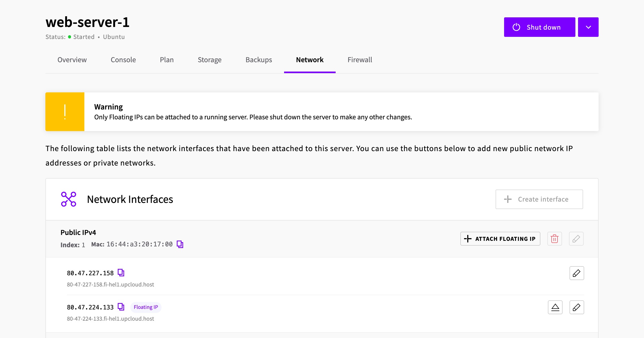Edit the 80.47.224.133 floating IP entry
644x338 pixels.
[x=577, y=307]
